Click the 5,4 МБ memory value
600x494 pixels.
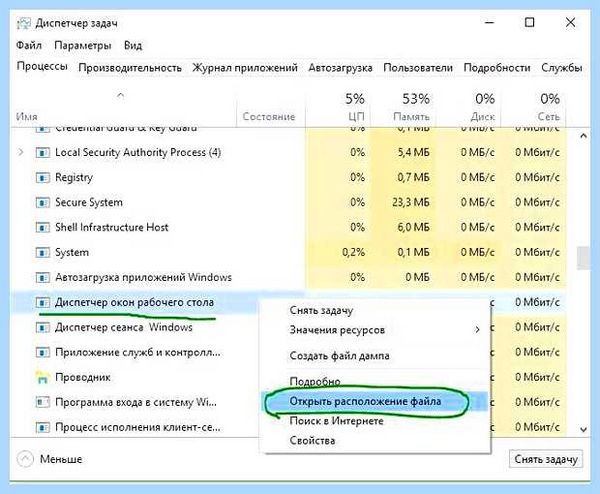(414, 153)
